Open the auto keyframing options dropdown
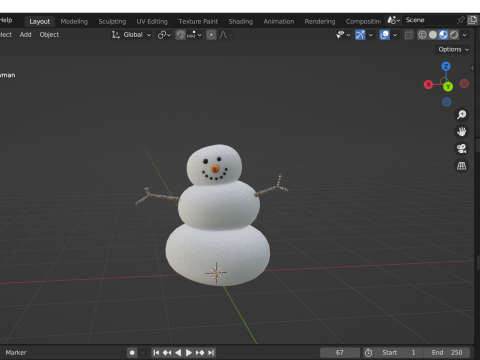 pyautogui.click(x=143, y=353)
